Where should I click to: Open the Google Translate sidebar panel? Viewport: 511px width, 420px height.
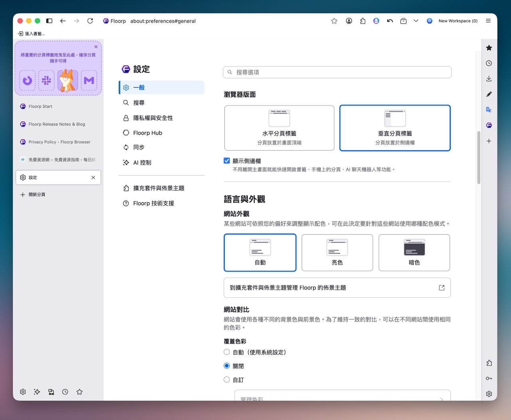(489, 110)
